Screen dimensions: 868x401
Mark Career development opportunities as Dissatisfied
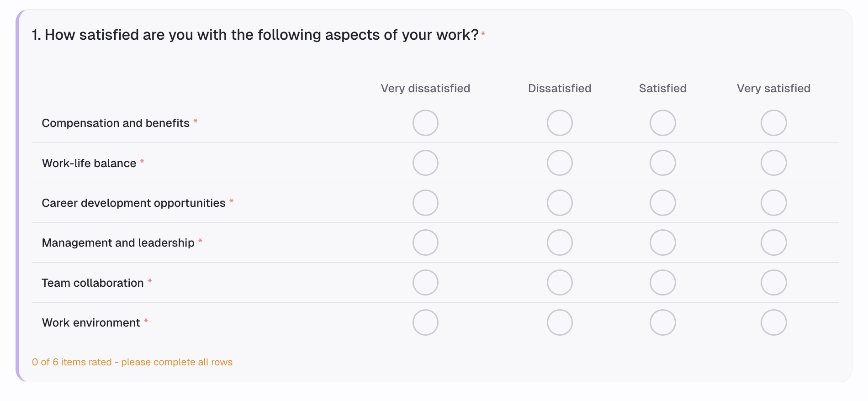tap(560, 202)
